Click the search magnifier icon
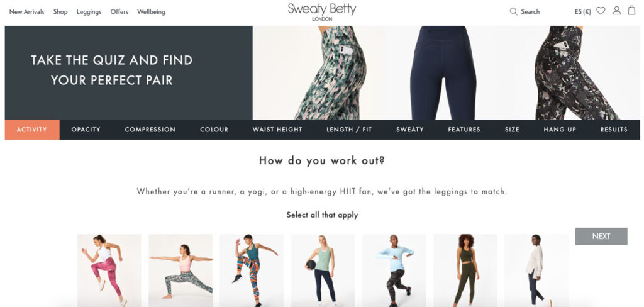 [513, 11]
